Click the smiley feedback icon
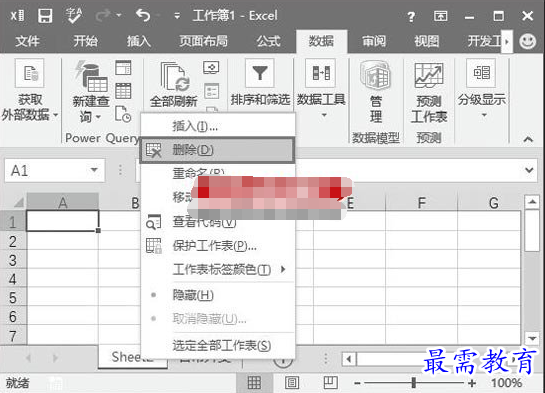 click(x=528, y=41)
